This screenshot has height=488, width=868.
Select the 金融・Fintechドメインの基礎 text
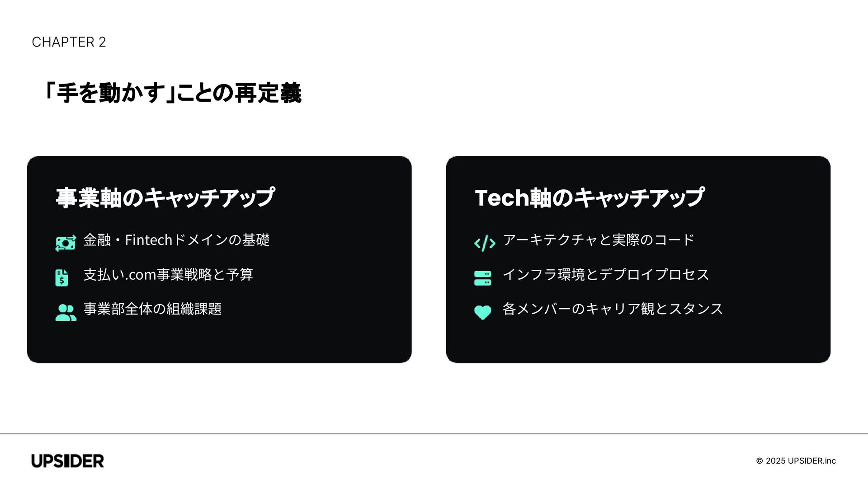[176, 240]
